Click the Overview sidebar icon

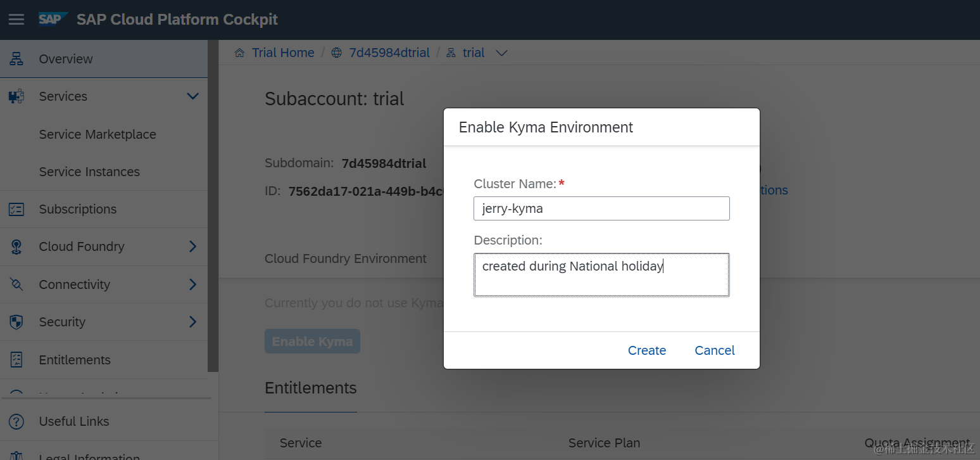[16, 59]
